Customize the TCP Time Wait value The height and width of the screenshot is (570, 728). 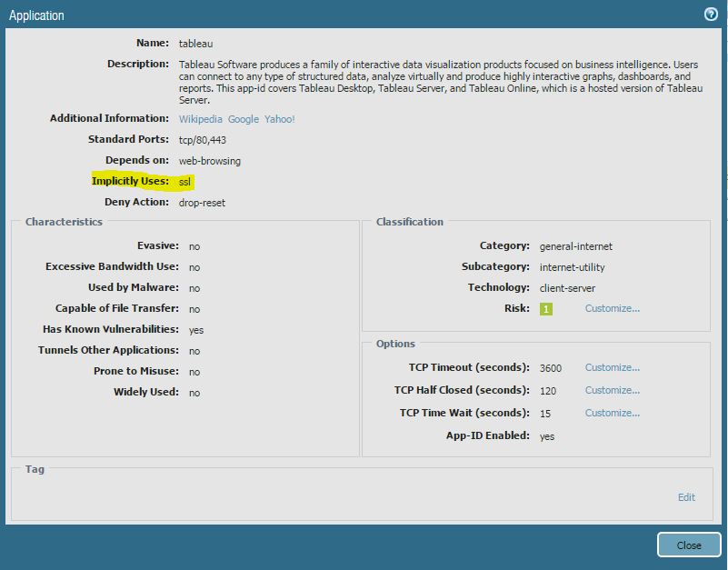click(612, 413)
